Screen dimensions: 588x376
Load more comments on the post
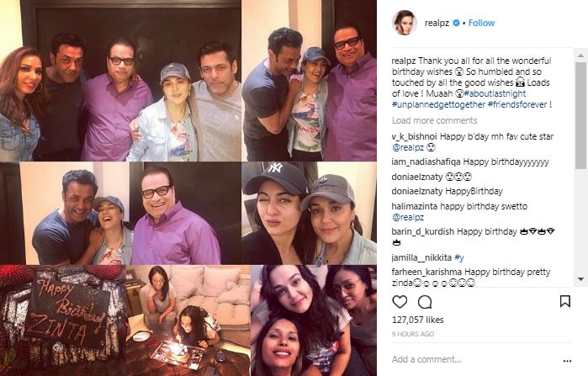point(434,120)
